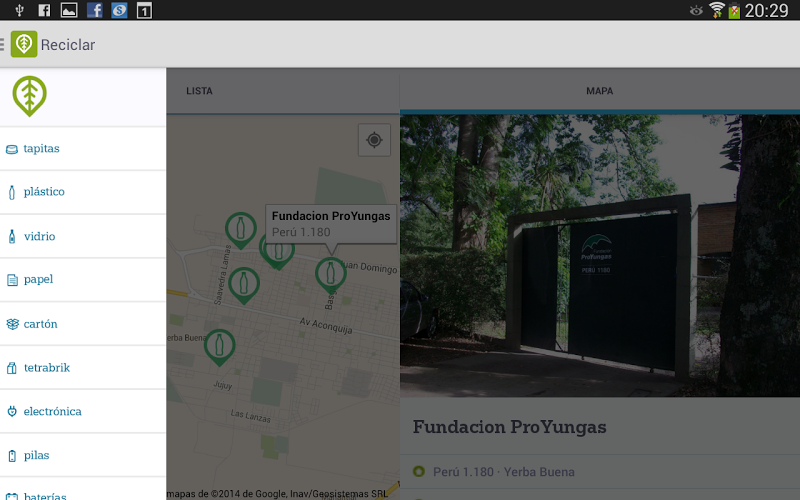Open the Facebook notification in status bar
This screenshot has height=500, width=800.
click(94, 10)
